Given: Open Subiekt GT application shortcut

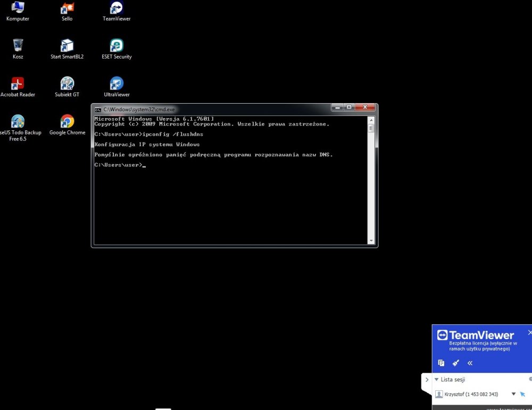Looking at the screenshot, I should point(67,84).
